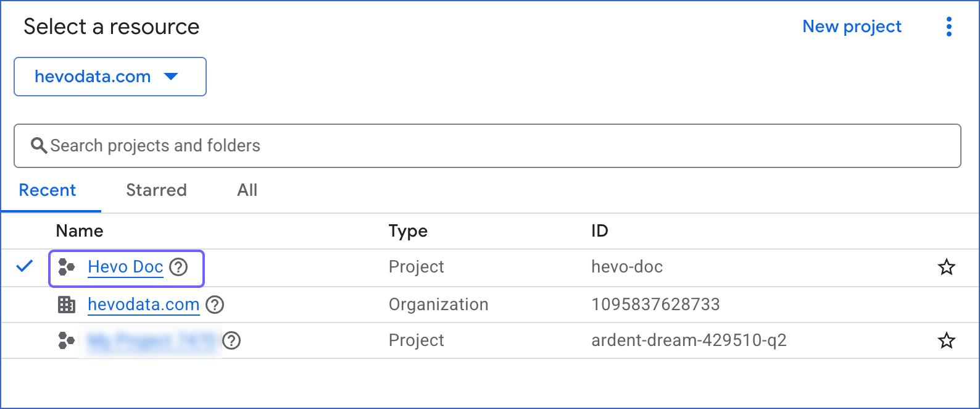Switch to the Starred tab
This screenshot has height=409, width=980.
tap(156, 190)
